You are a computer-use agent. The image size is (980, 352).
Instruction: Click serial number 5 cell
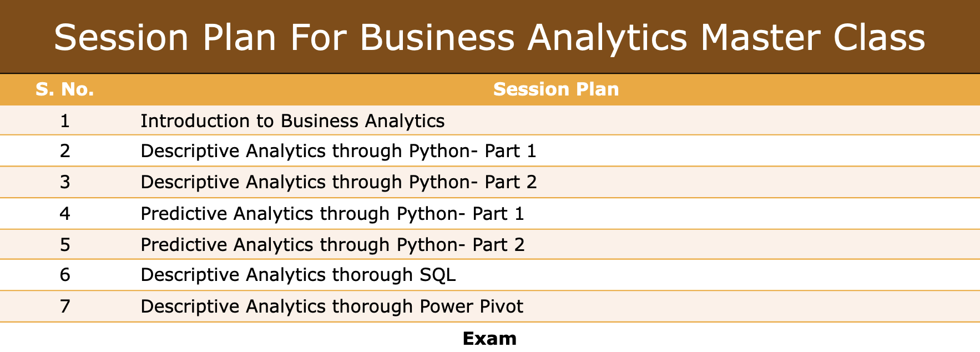pyautogui.click(x=65, y=245)
